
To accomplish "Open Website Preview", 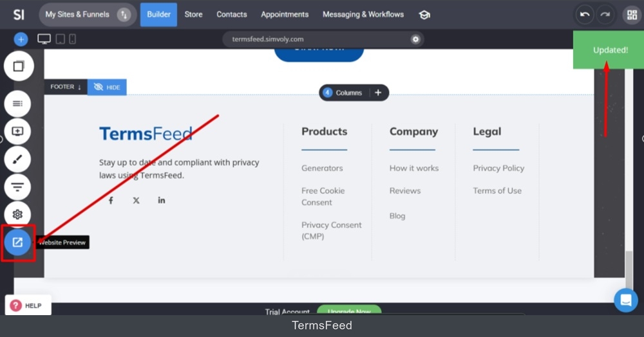I will coord(17,242).
